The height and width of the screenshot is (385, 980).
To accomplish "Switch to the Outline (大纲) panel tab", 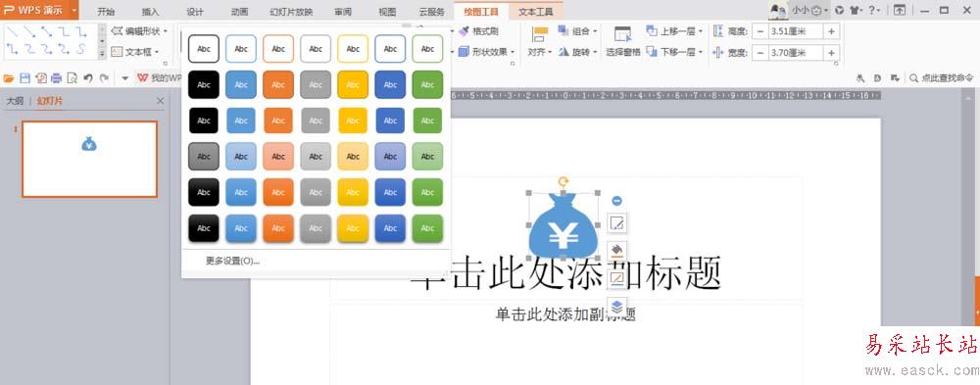I will pos(15,101).
